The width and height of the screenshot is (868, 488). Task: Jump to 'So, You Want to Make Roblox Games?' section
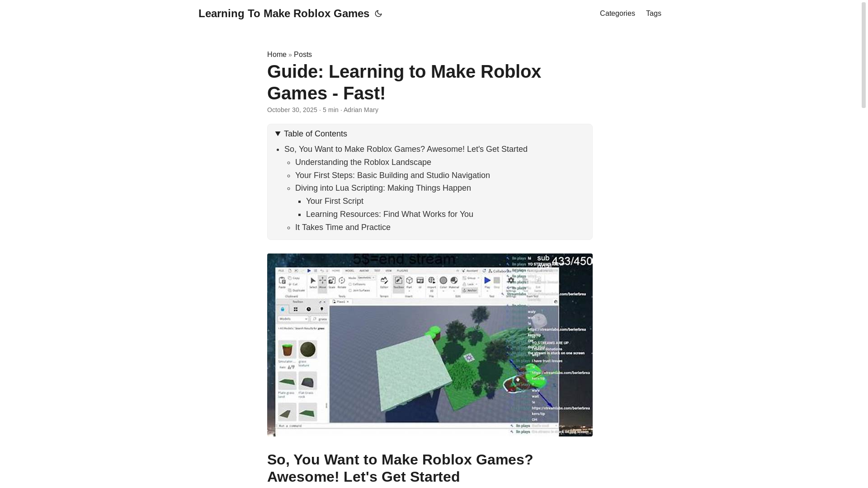[x=406, y=149]
